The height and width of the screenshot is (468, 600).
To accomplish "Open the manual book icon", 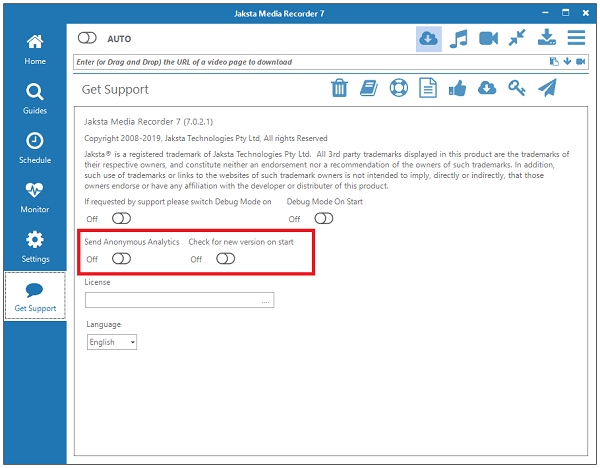I will click(x=369, y=88).
